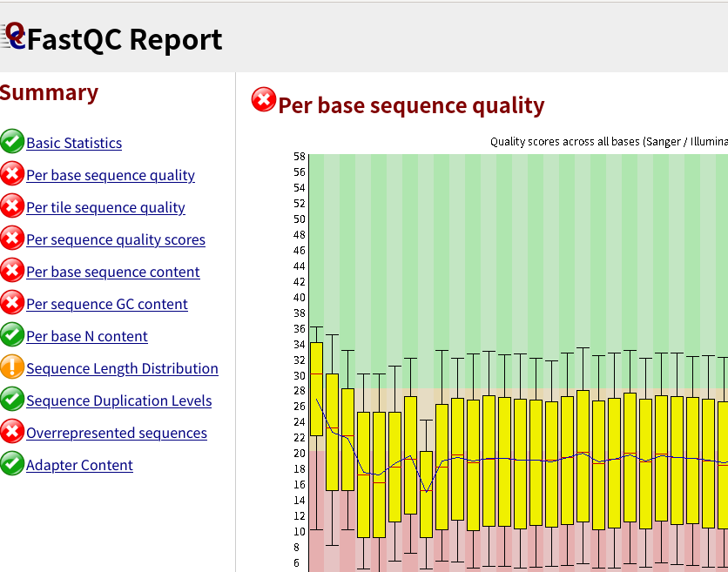
Task: Click the green pass icon beside Adapter Content
Action: [x=12, y=463]
